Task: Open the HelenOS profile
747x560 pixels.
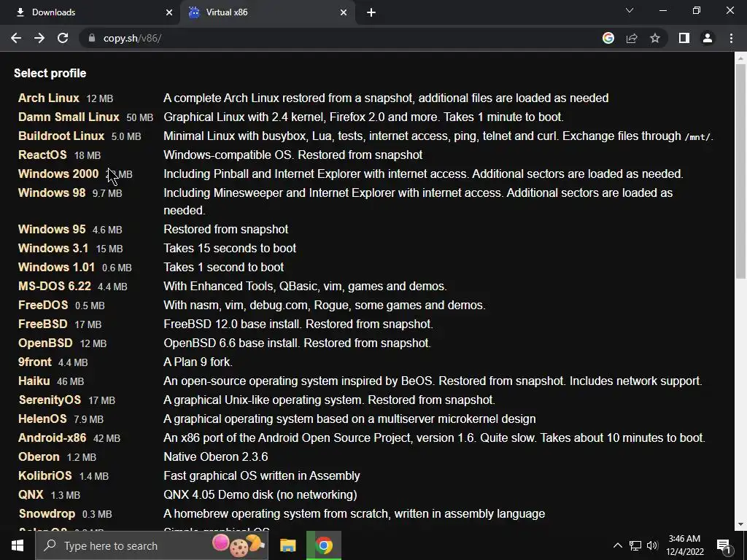Action: (x=42, y=419)
